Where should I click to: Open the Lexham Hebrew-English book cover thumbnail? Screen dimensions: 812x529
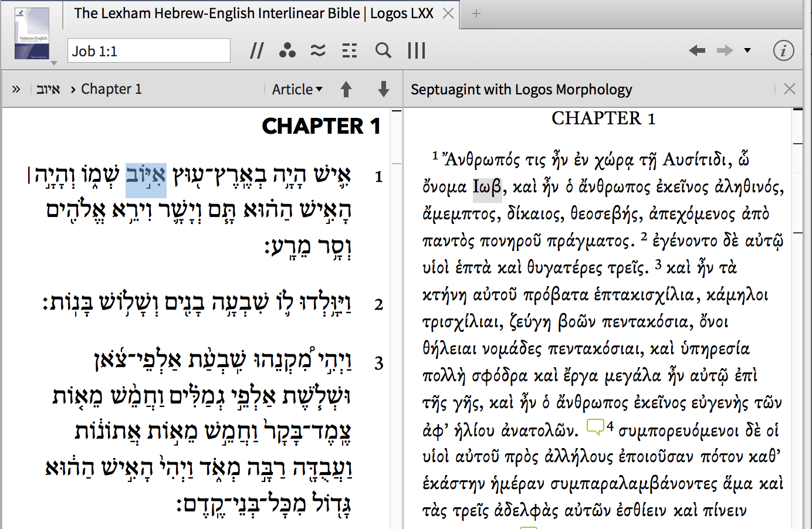pos(32,33)
